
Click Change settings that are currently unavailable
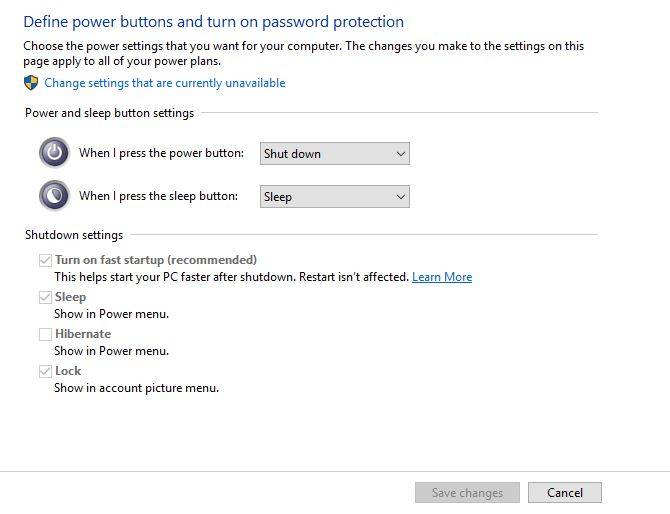(x=164, y=83)
